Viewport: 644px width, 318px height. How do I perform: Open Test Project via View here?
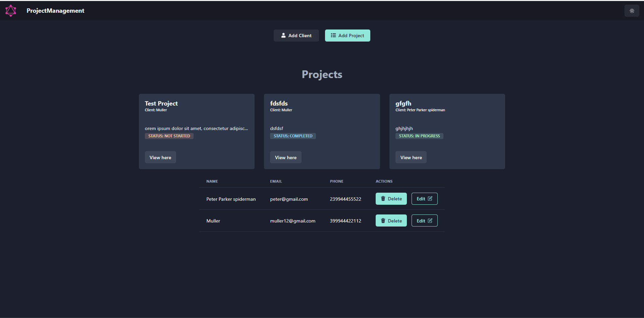(x=160, y=157)
